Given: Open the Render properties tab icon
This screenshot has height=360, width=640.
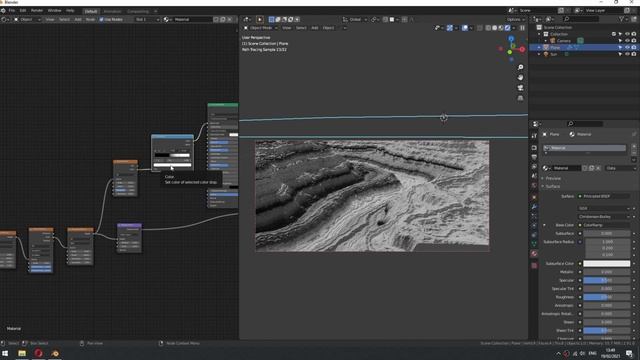Looking at the screenshot, I should (x=534, y=148).
